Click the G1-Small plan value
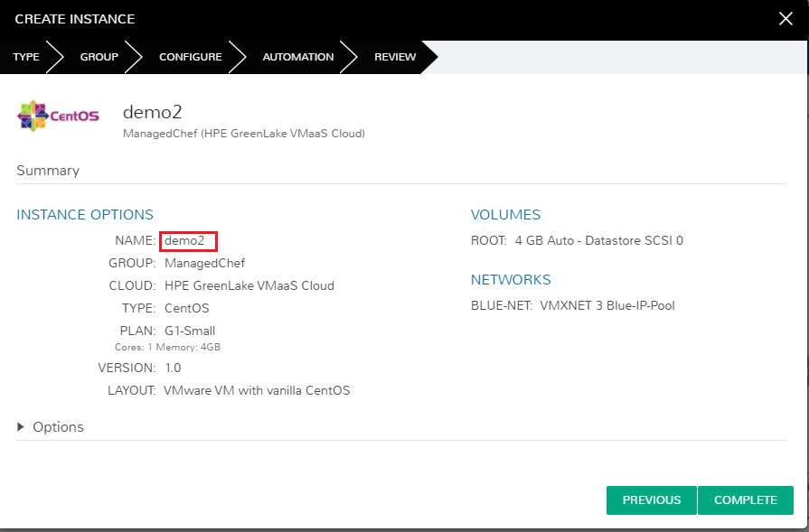 [x=190, y=331]
